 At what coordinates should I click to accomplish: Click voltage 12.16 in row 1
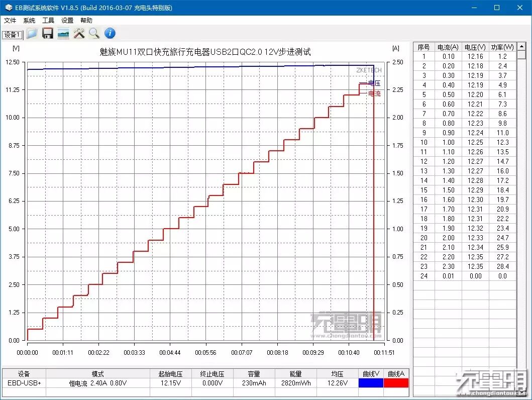coord(475,56)
